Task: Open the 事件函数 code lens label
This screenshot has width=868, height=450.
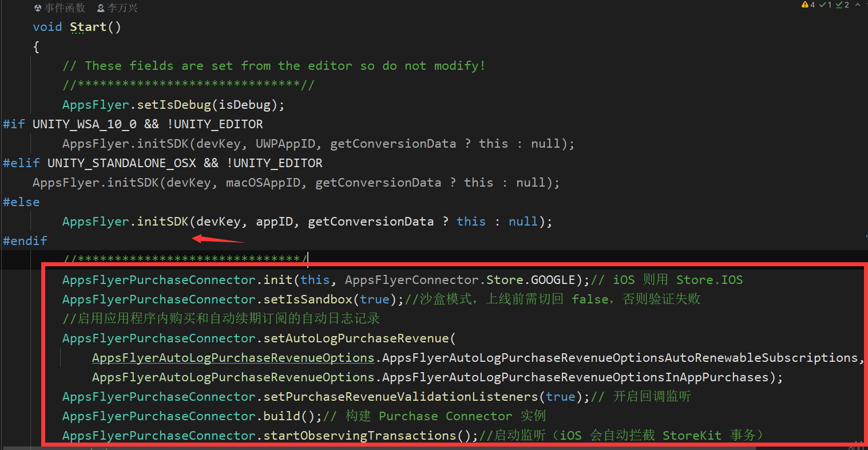Action: coord(65,8)
